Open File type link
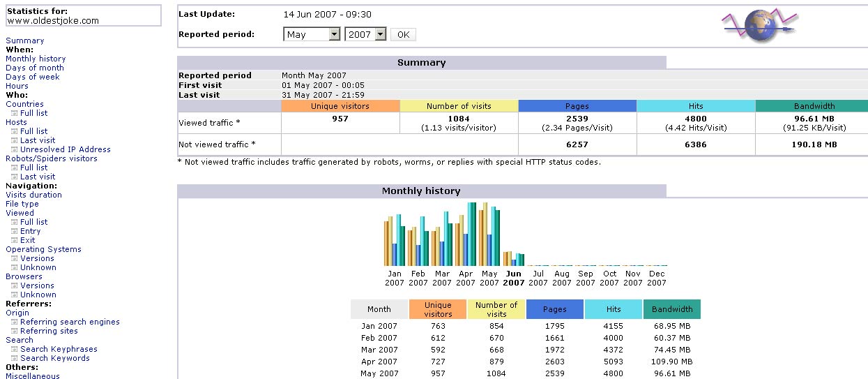Image resolution: width=868 pixels, height=379 pixels. pos(22,204)
